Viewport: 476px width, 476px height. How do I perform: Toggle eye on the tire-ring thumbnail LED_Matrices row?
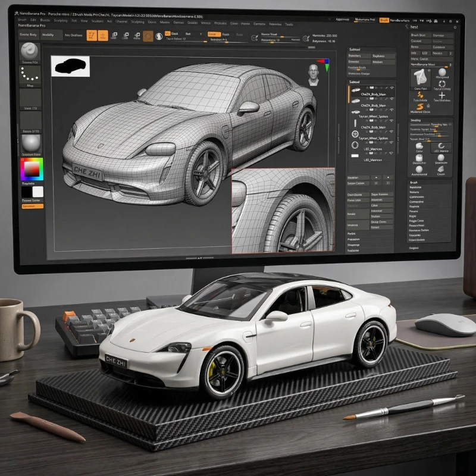392,142
